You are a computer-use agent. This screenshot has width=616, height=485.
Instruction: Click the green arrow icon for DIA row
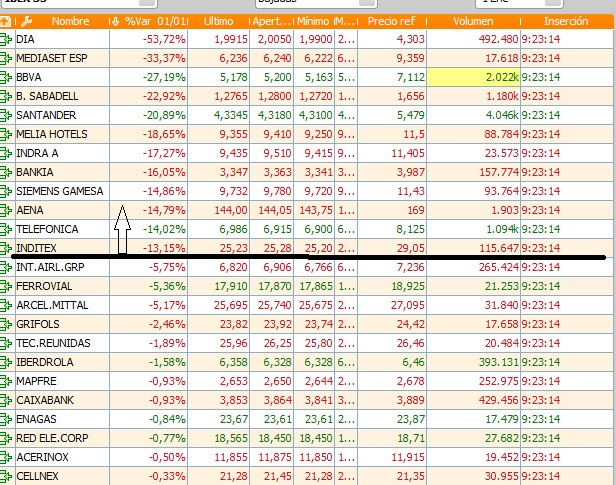tap(6, 39)
